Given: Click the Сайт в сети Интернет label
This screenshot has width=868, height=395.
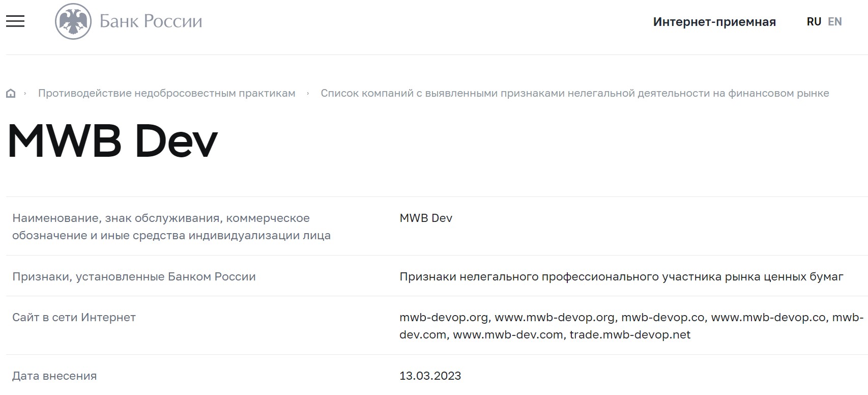Looking at the screenshot, I should click(74, 317).
